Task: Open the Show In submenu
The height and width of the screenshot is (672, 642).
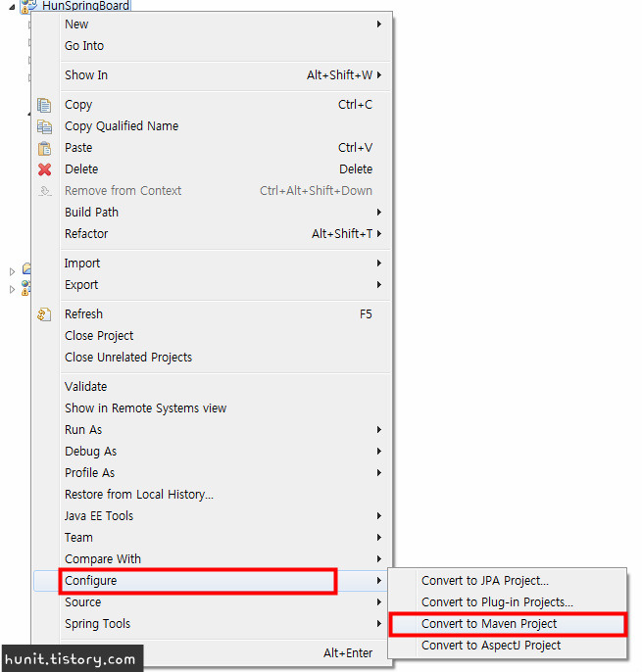Action: tap(213, 75)
